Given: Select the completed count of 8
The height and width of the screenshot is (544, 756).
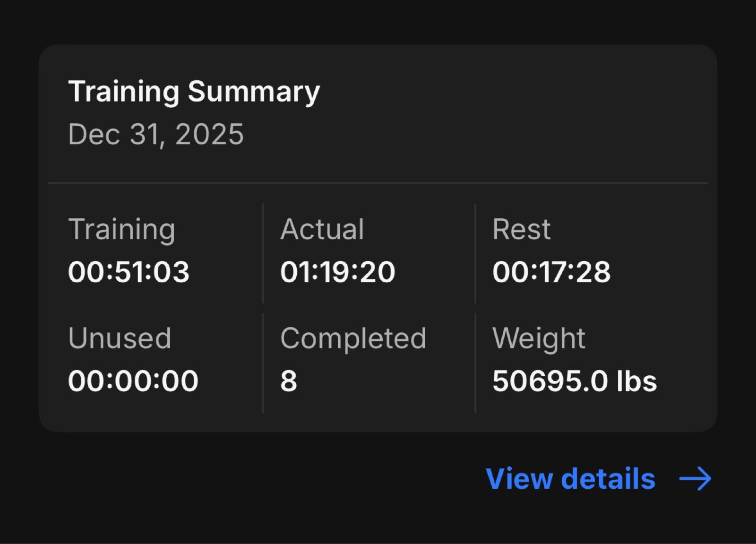Looking at the screenshot, I should (x=288, y=381).
